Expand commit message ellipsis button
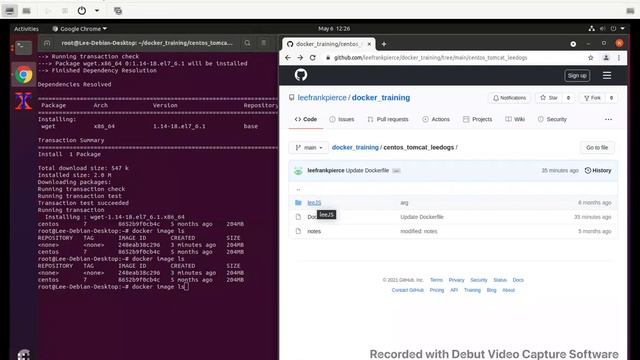This screenshot has height=360, width=640. coord(396,171)
